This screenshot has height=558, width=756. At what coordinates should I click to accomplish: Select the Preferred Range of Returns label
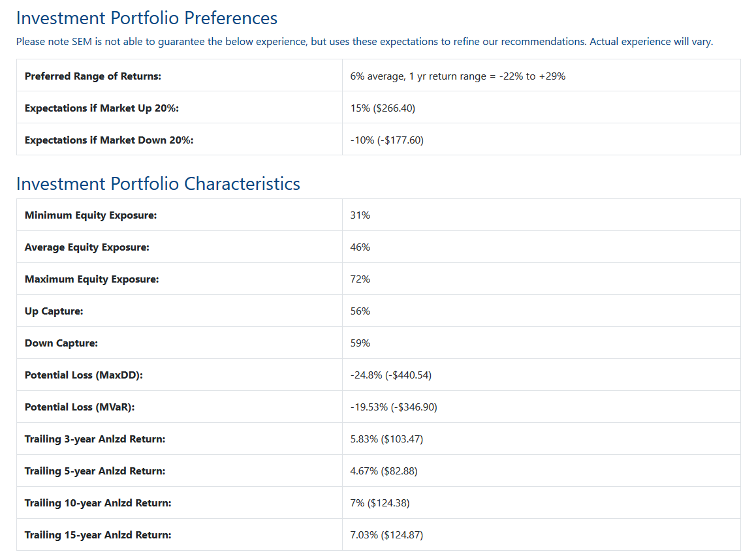tap(93, 76)
